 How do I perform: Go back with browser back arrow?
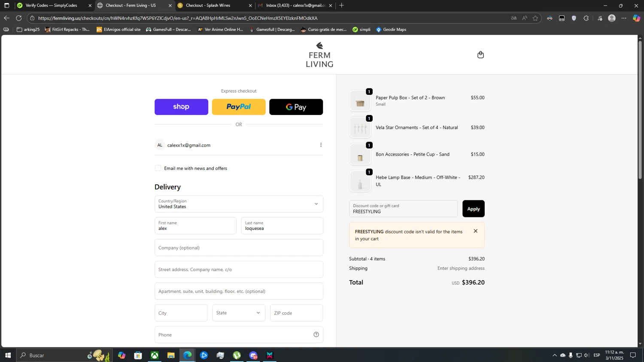tap(6, 18)
